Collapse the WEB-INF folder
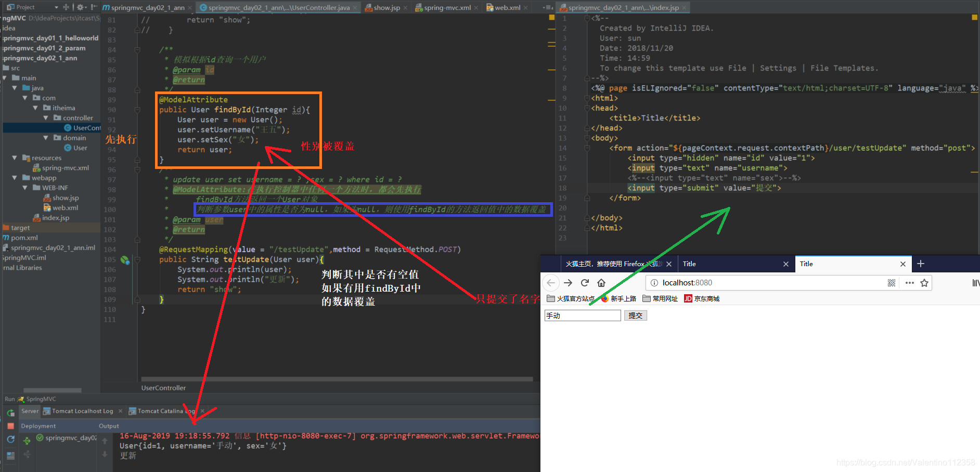Viewport: 980px width, 472px height. (25, 188)
